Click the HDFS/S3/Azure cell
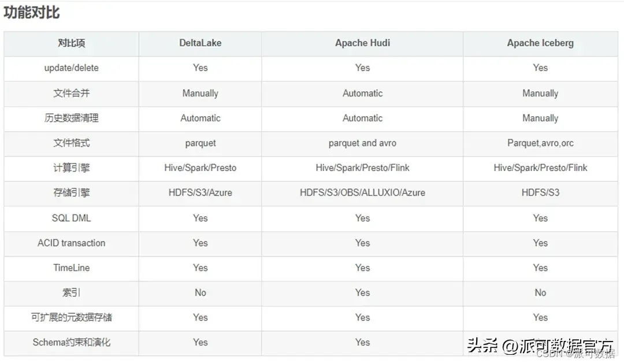This screenshot has height=364, width=624. [x=200, y=193]
